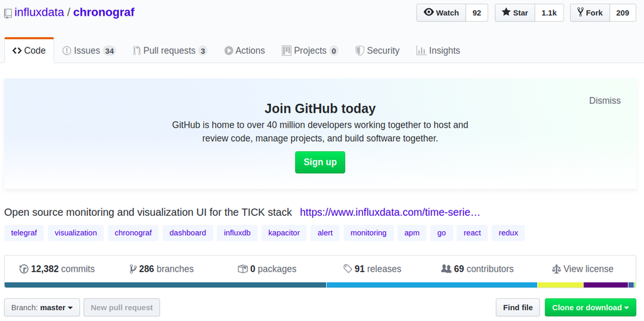Click the license scale icon
This screenshot has width=644, height=321.
coord(557,269)
